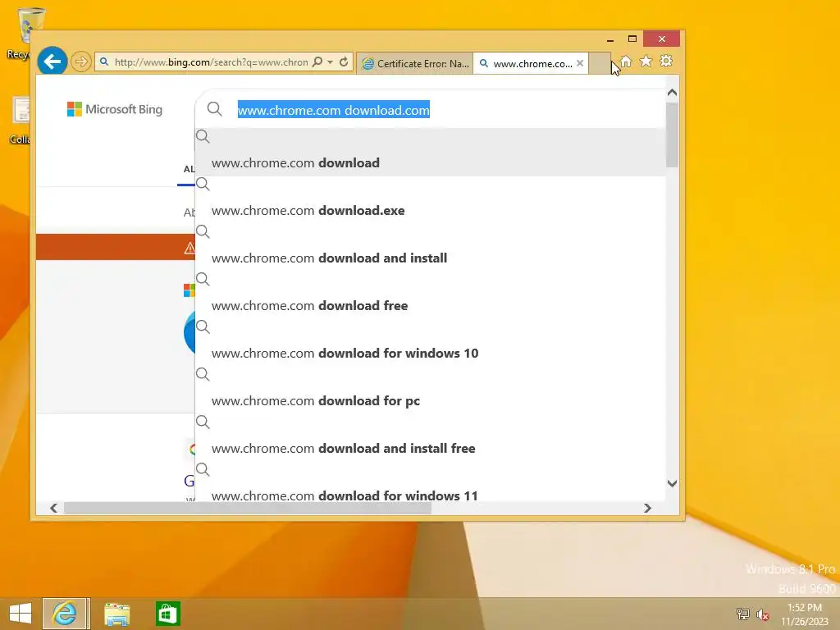Go back with the blue Back arrow
This screenshot has width=840, height=630.
pyautogui.click(x=52, y=62)
